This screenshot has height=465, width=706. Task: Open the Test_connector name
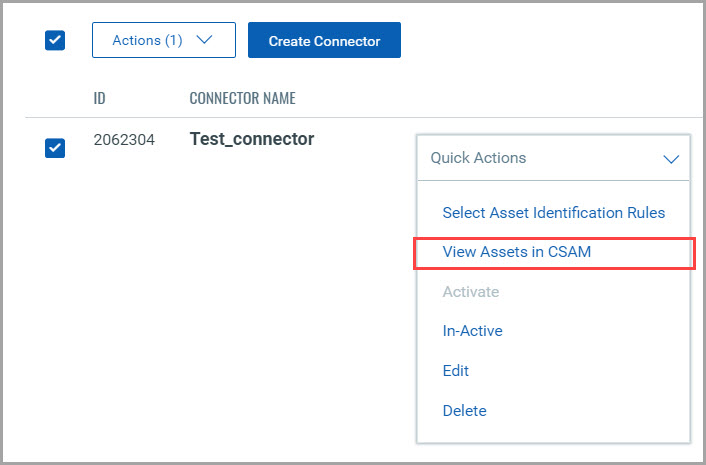click(251, 139)
